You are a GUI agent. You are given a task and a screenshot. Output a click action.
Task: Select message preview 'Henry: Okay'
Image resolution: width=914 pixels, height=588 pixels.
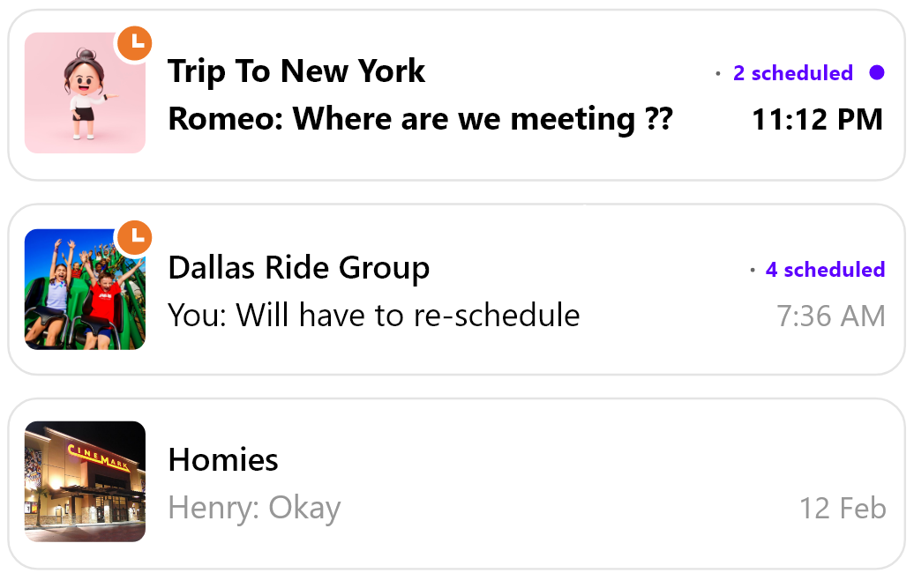[254, 509]
